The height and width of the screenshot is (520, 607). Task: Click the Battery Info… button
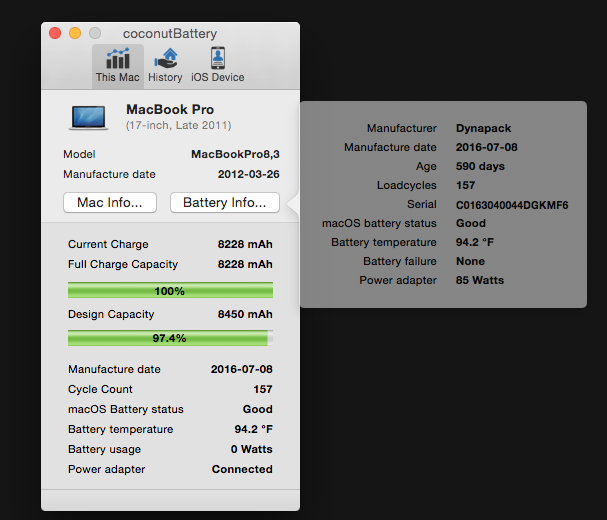click(x=225, y=203)
